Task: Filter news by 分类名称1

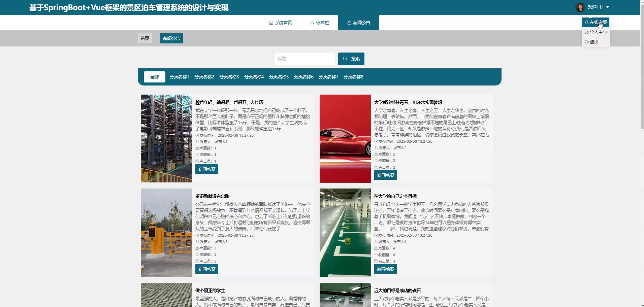Action: [179, 77]
